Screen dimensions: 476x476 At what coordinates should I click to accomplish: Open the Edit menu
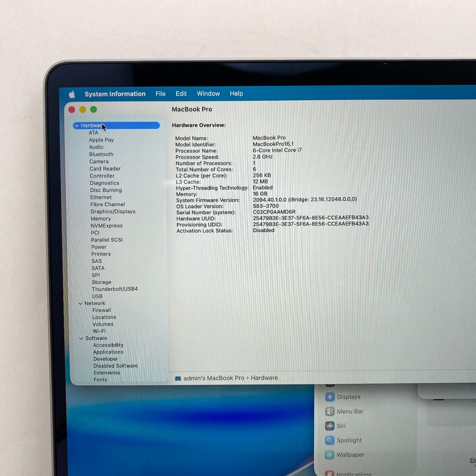point(181,94)
